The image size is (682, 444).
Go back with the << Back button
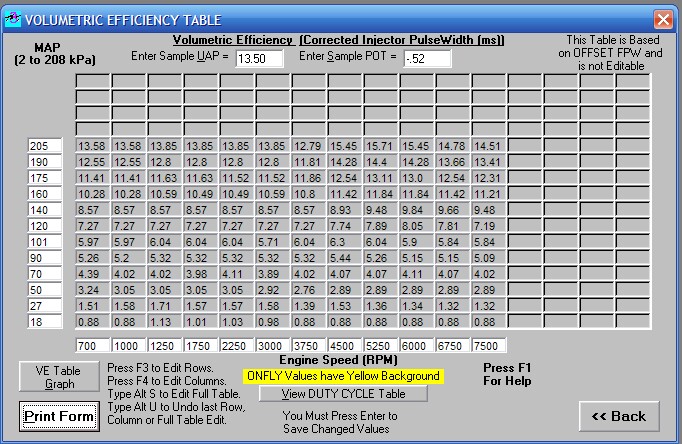point(619,417)
